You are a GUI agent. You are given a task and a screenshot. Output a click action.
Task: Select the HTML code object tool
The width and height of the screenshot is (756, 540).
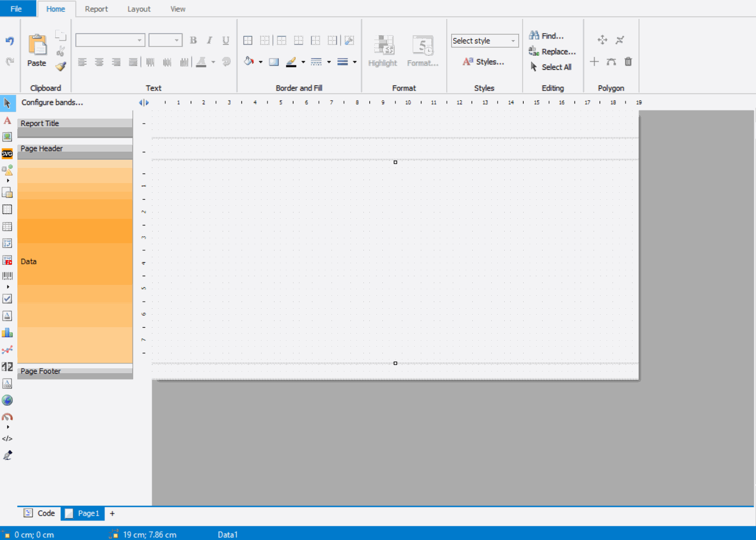7,439
